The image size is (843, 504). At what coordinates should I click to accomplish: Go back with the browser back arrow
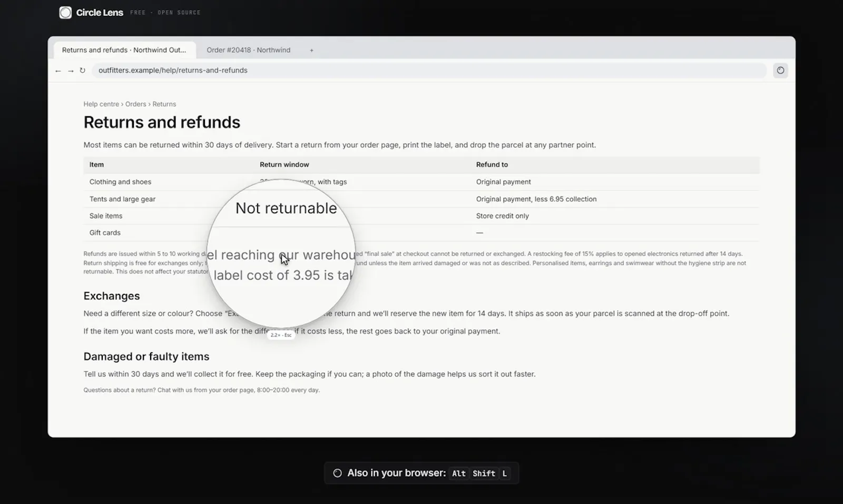58,71
